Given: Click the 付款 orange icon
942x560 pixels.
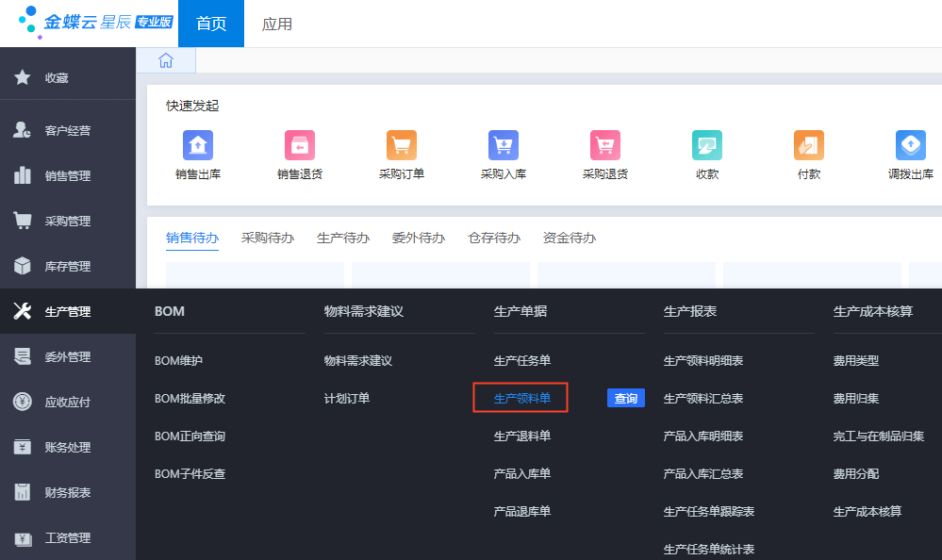Looking at the screenshot, I should tap(809, 145).
